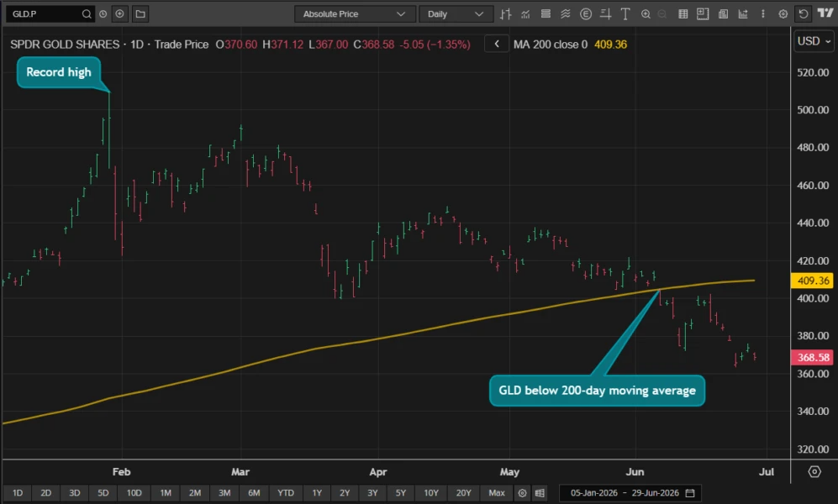Open chart settings gear in top toolbar
The height and width of the screenshot is (504, 838).
(x=783, y=14)
